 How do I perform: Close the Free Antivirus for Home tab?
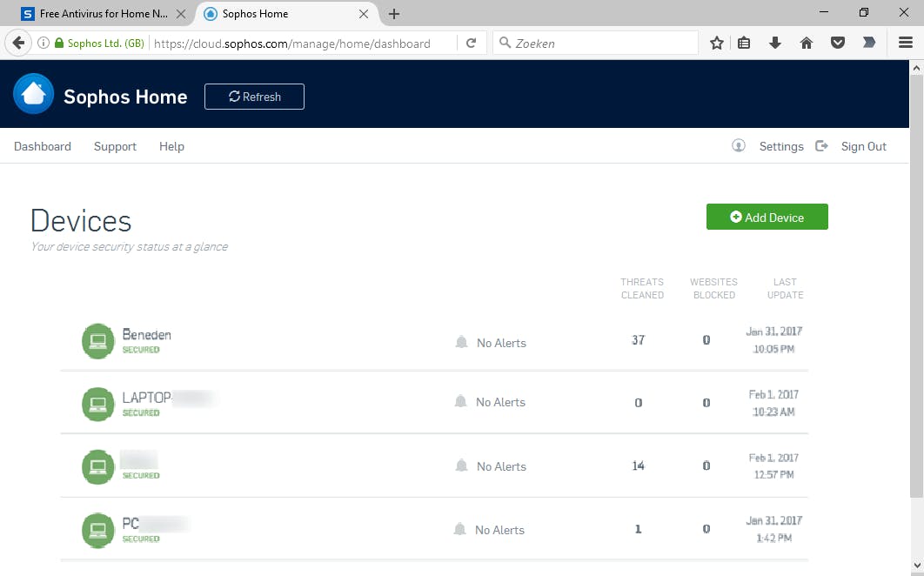181,14
